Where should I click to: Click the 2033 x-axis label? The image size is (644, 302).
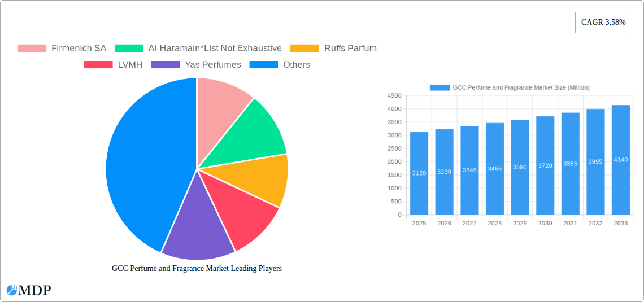(x=621, y=223)
